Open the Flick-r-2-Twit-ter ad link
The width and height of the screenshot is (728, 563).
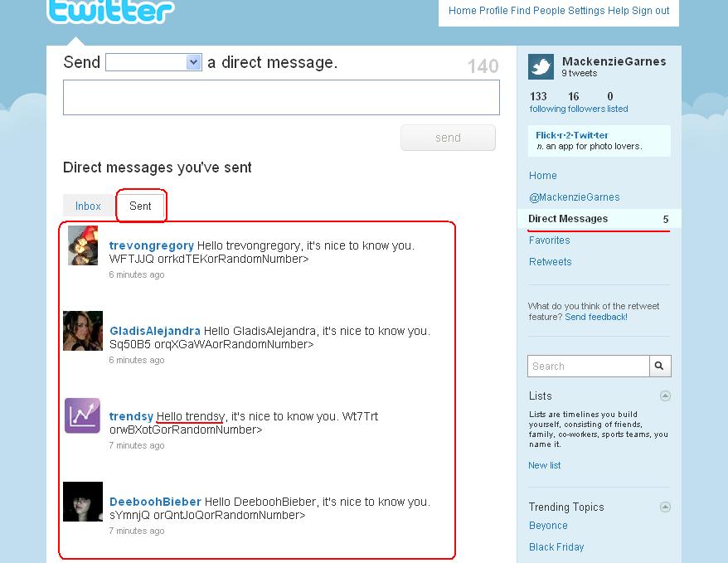point(571,135)
